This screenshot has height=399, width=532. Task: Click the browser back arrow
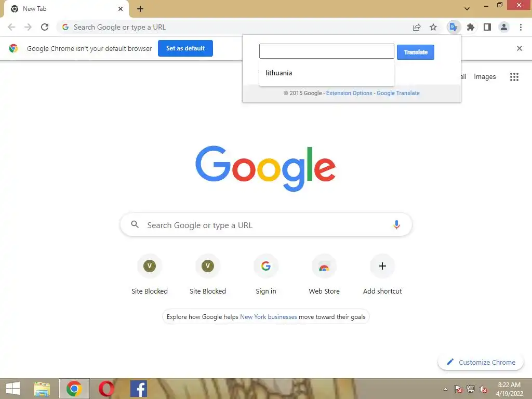[11, 27]
